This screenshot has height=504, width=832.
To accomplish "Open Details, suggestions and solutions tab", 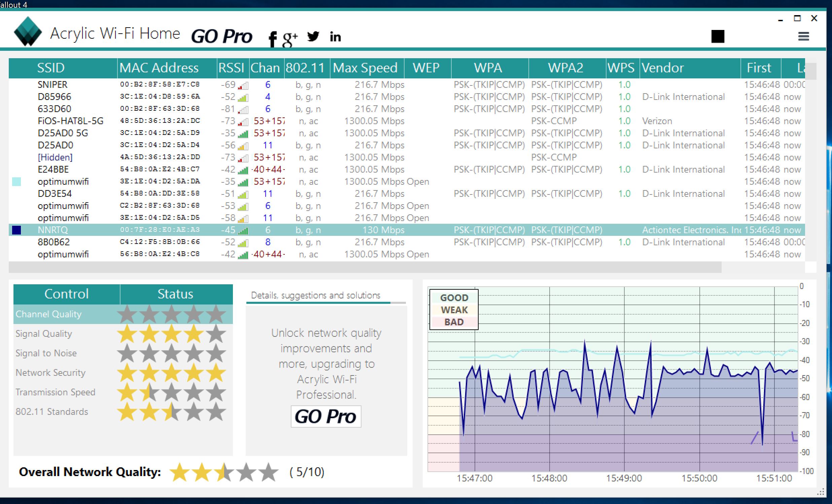I will click(316, 295).
